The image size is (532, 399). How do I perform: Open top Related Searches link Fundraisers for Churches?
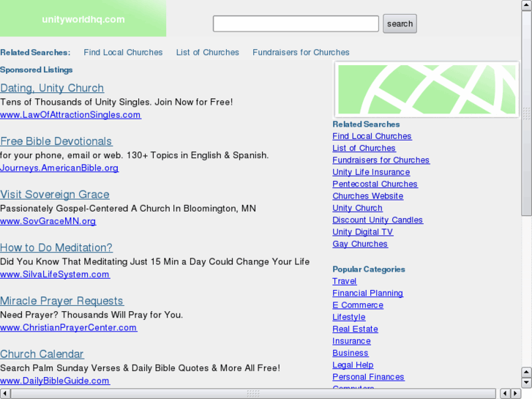[x=301, y=52]
